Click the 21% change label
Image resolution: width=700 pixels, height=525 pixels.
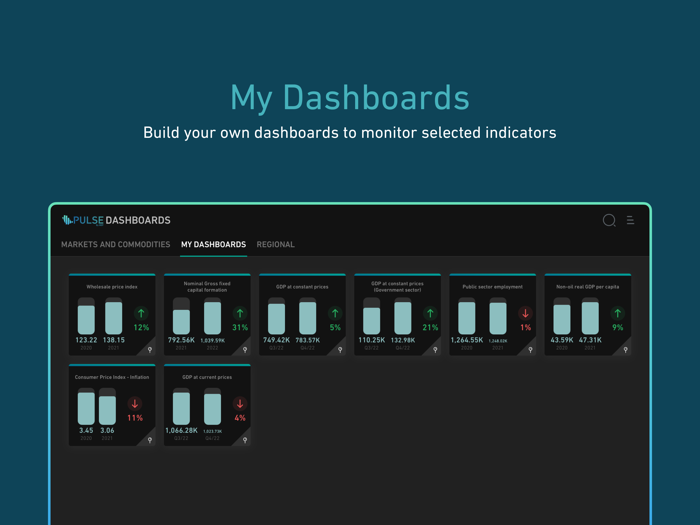tap(430, 328)
